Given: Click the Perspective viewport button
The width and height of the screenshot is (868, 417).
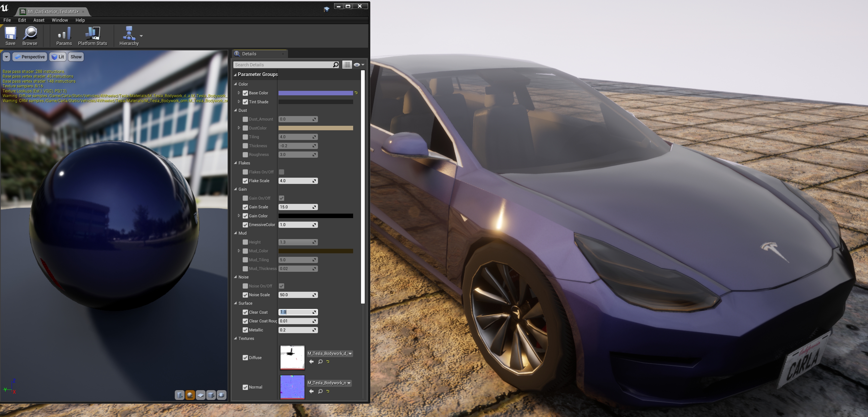Looking at the screenshot, I should coord(30,57).
